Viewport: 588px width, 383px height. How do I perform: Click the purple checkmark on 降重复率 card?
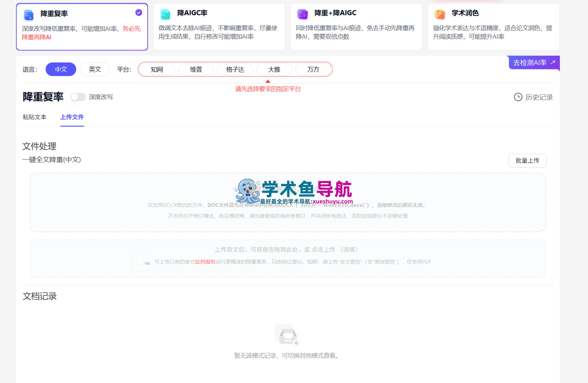point(139,13)
